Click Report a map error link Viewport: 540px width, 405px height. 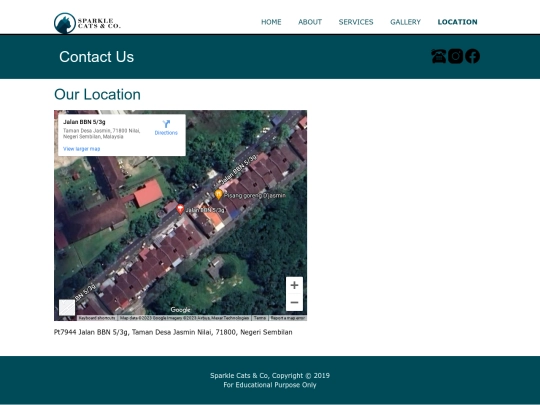pyautogui.click(x=288, y=318)
